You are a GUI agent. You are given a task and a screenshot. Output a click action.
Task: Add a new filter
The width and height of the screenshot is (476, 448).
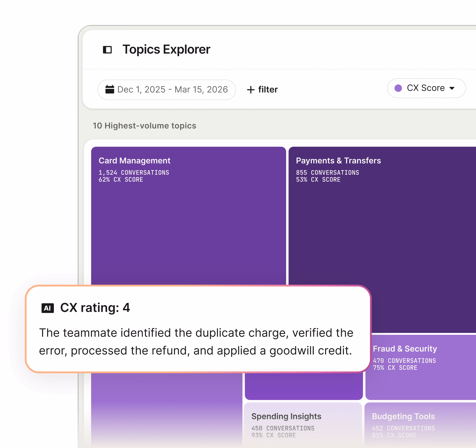coord(268,90)
